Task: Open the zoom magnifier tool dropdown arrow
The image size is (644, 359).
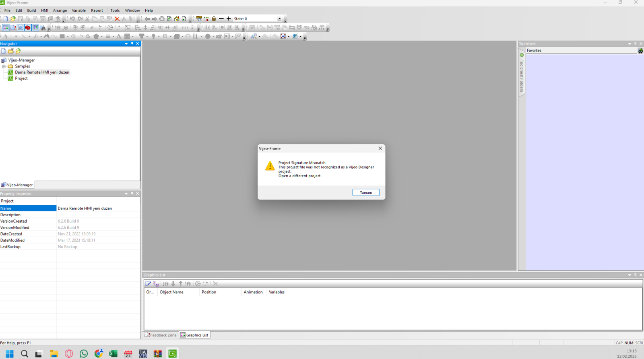Action: click(259, 37)
